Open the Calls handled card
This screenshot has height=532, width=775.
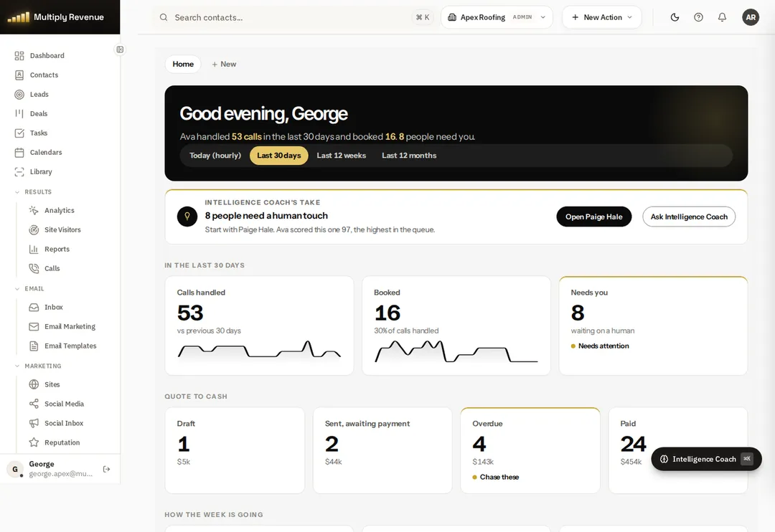pyautogui.click(x=259, y=326)
